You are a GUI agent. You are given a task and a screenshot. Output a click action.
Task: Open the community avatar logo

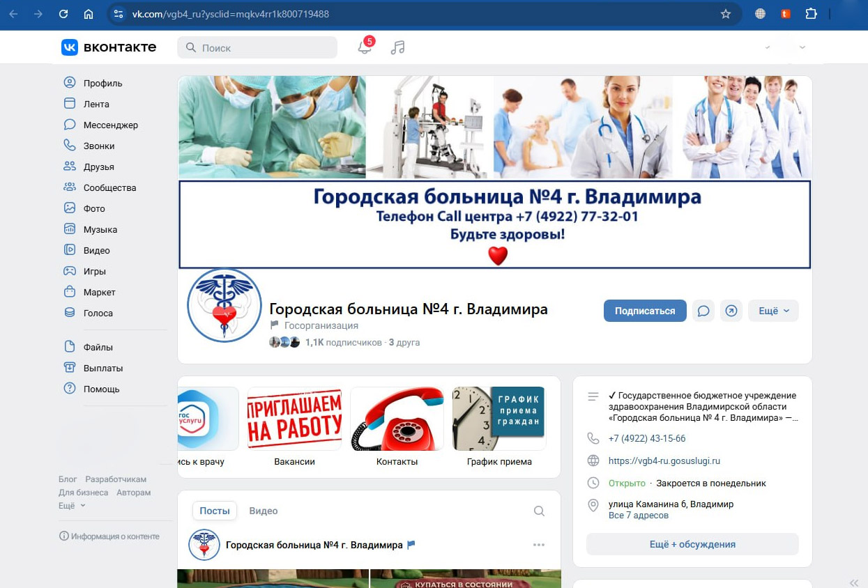pyautogui.click(x=224, y=305)
